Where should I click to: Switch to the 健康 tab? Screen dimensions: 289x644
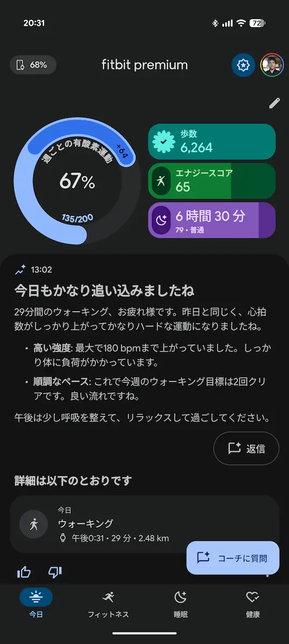[x=253, y=604]
